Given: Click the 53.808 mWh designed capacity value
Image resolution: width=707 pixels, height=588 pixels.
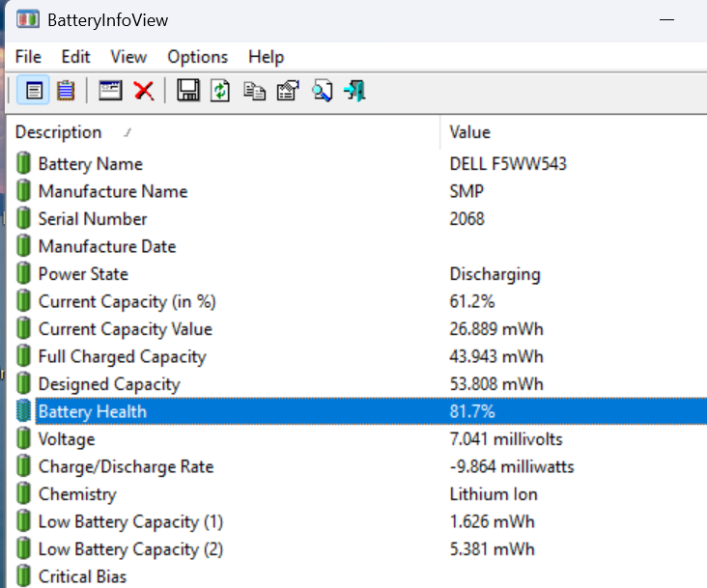Looking at the screenshot, I should pyautogui.click(x=496, y=384).
